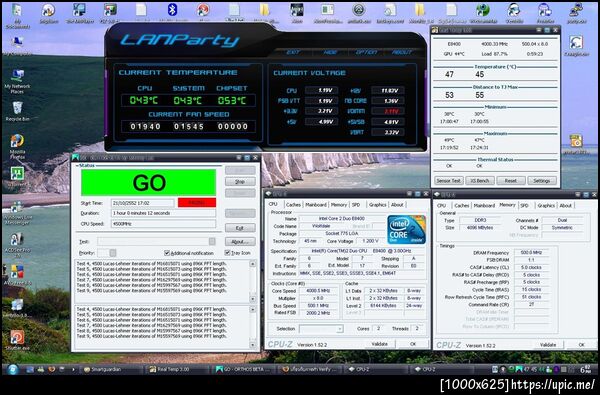Open About tab in the Processor CPU-Z window
600x395 pixels.
point(397,205)
